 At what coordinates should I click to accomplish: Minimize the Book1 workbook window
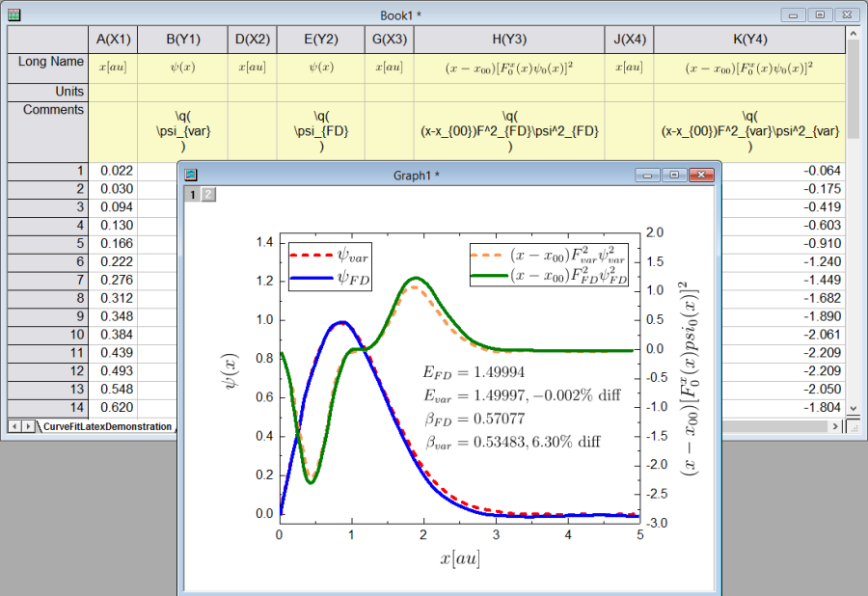tap(794, 14)
